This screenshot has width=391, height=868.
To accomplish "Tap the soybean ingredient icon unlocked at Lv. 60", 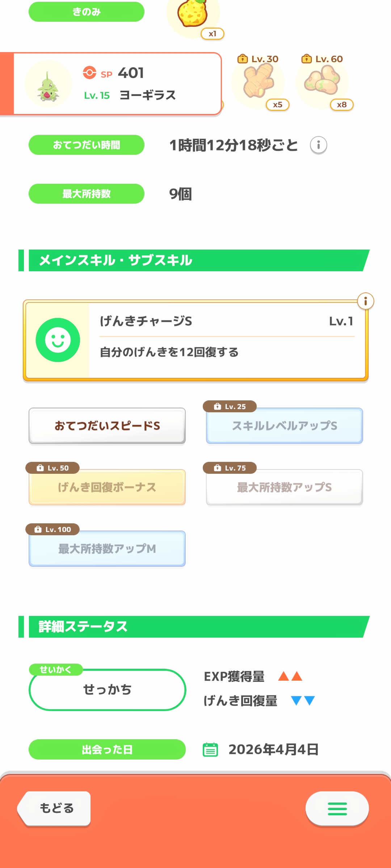I will (322, 82).
